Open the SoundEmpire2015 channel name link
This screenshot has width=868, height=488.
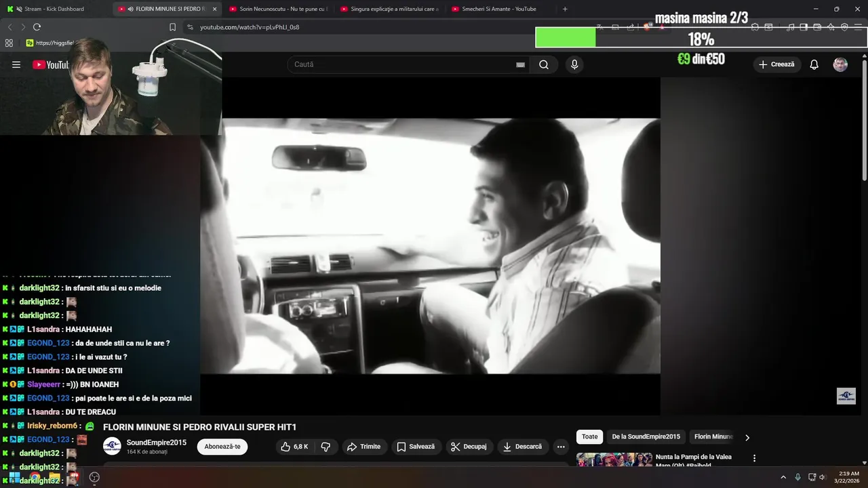tap(156, 443)
